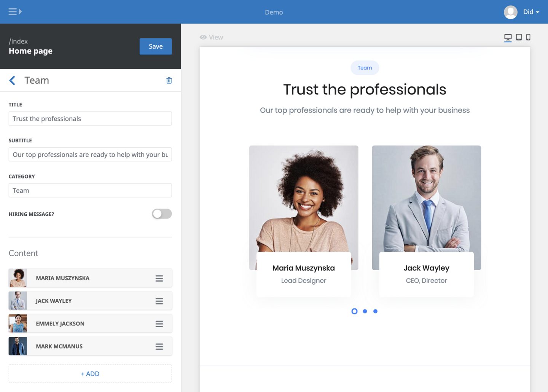The height and width of the screenshot is (392, 548).
Task: Switch to tablet preview icon
Action: point(519,37)
